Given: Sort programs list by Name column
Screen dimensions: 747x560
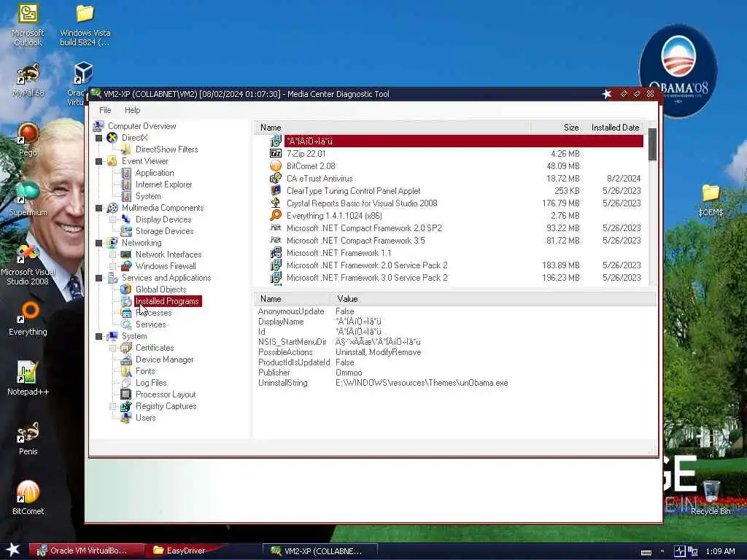Looking at the screenshot, I should tap(391, 128).
